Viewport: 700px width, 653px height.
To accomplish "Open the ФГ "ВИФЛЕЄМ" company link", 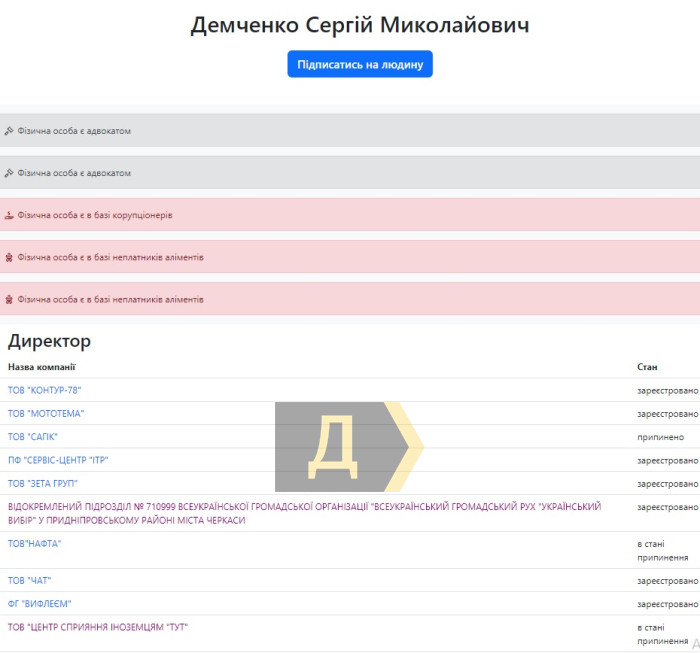I will [40, 604].
